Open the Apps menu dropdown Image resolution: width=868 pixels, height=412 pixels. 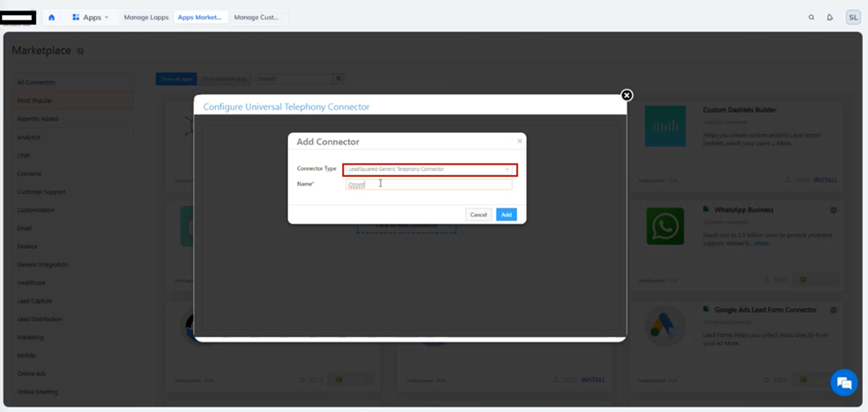pyautogui.click(x=90, y=17)
